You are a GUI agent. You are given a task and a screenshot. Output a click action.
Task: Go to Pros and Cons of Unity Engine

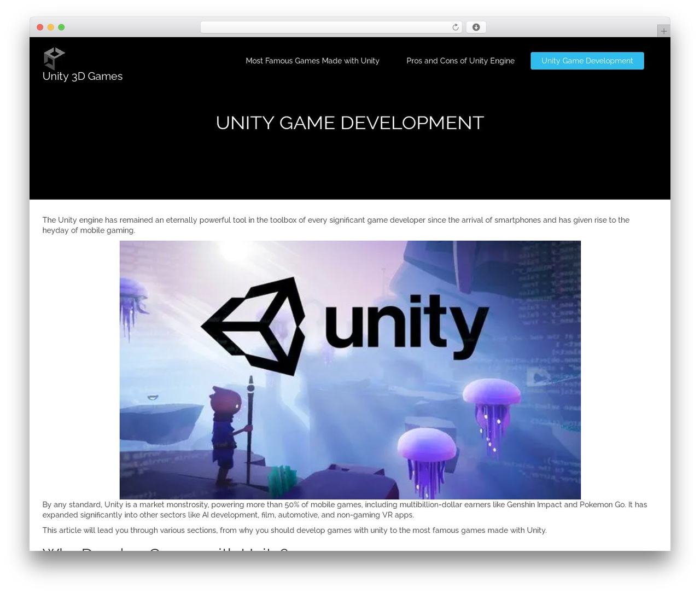(460, 61)
